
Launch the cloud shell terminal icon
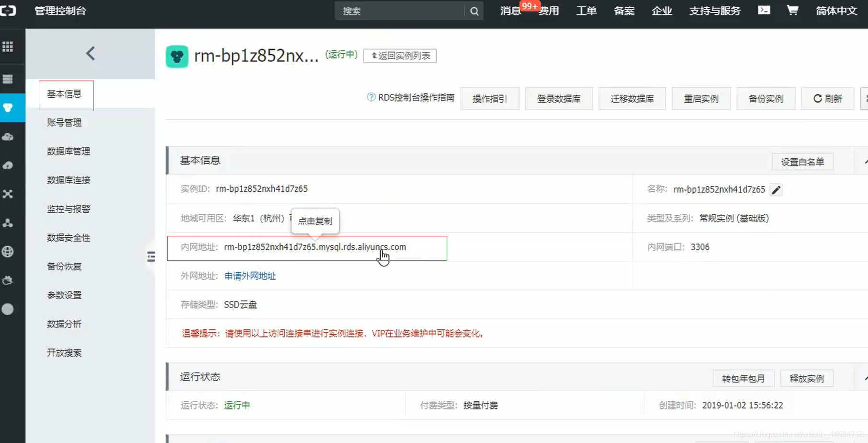(x=764, y=10)
